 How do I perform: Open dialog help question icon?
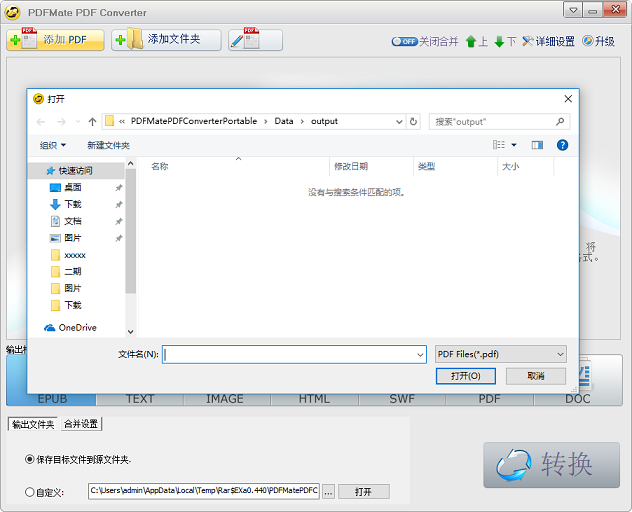point(562,145)
